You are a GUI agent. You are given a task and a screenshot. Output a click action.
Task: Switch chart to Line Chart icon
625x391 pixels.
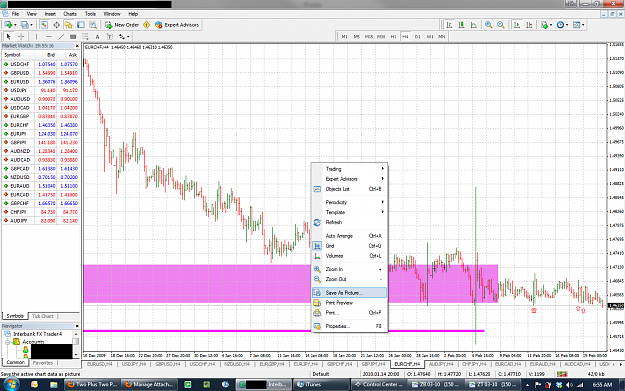474,25
